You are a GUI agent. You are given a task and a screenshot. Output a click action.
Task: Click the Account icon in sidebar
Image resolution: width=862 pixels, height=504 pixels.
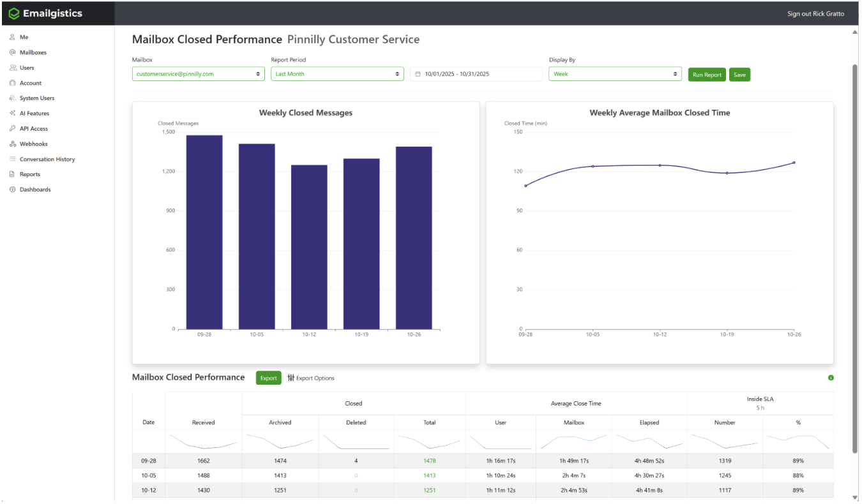(12, 83)
